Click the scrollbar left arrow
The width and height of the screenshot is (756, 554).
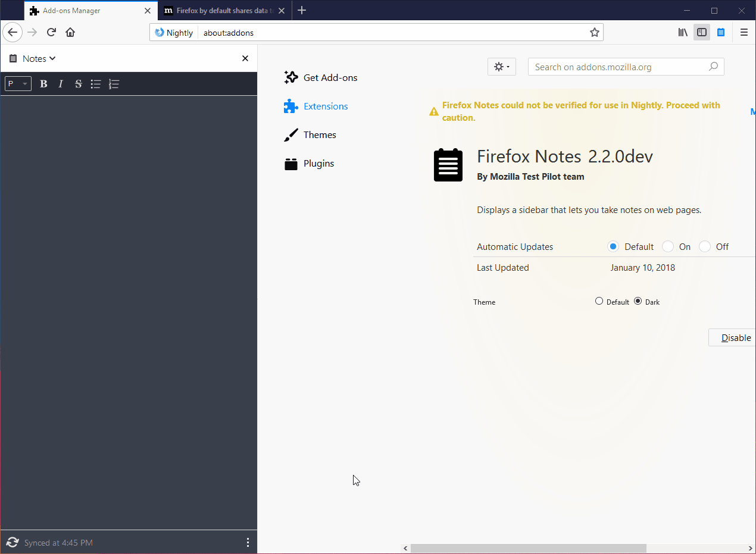405,548
